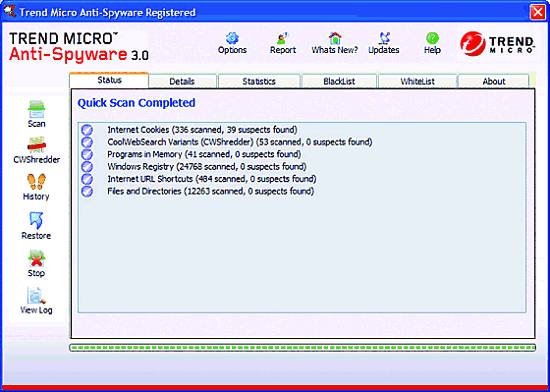Click the Internet Cookies status bullet
550x392 pixels.
point(87,130)
